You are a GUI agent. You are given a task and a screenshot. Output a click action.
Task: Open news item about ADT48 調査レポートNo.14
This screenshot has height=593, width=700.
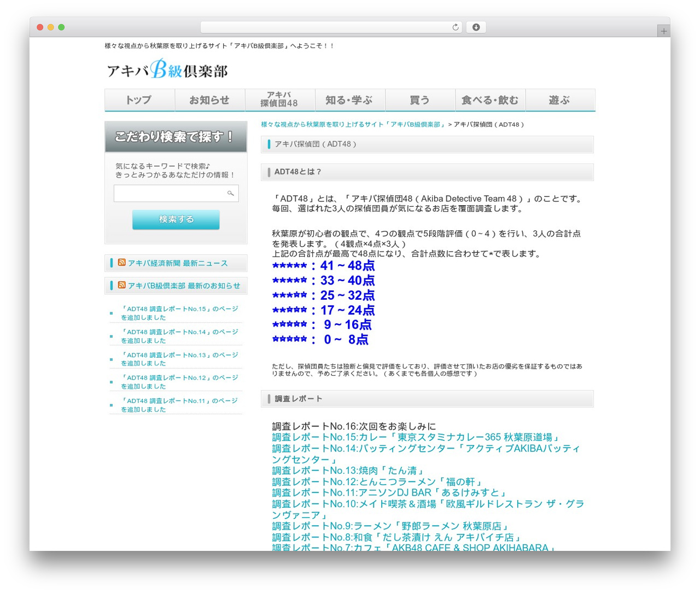[x=179, y=336]
